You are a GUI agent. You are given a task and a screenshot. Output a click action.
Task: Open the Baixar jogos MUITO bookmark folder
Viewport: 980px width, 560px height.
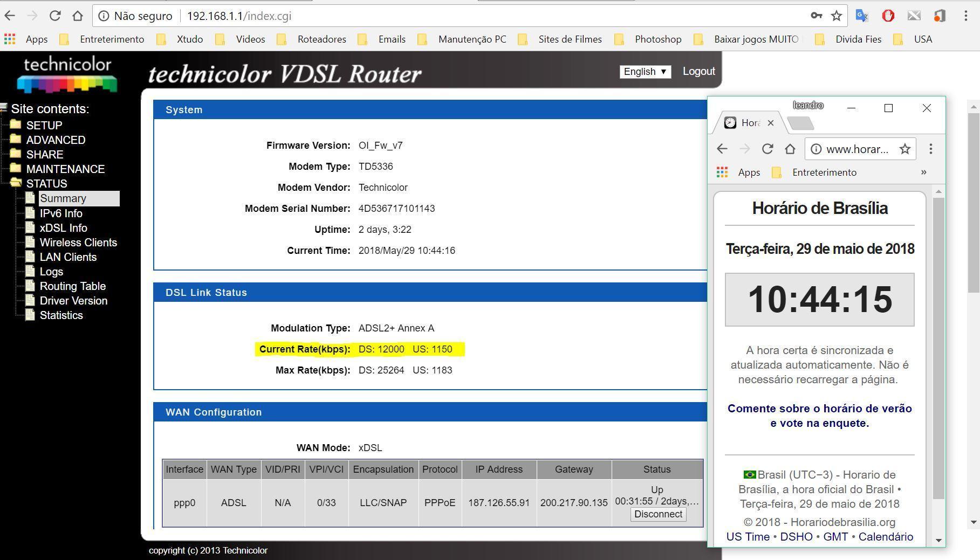(x=746, y=39)
